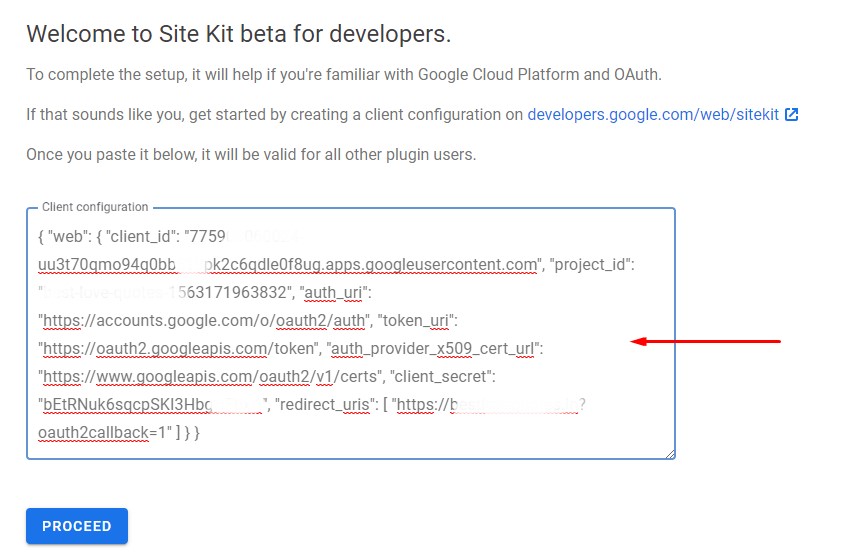Click the PROCEED button
Viewport: 853px width, 554px height.
[x=77, y=526]
